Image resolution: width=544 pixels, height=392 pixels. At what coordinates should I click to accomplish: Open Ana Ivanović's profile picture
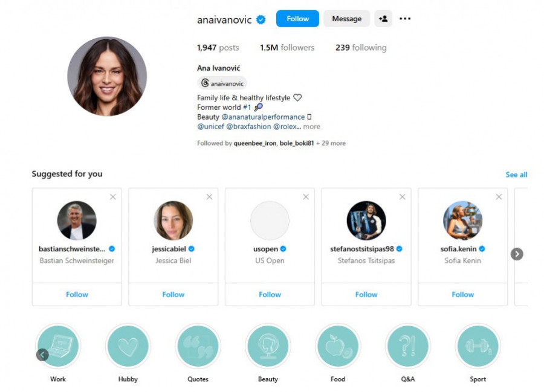[x=107, y=76]
